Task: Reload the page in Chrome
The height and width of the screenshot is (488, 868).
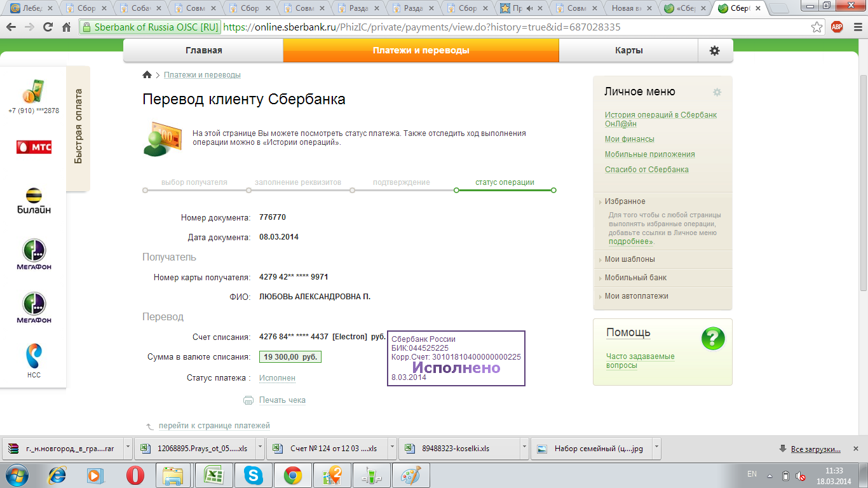Action: click(x=48, y=27)
